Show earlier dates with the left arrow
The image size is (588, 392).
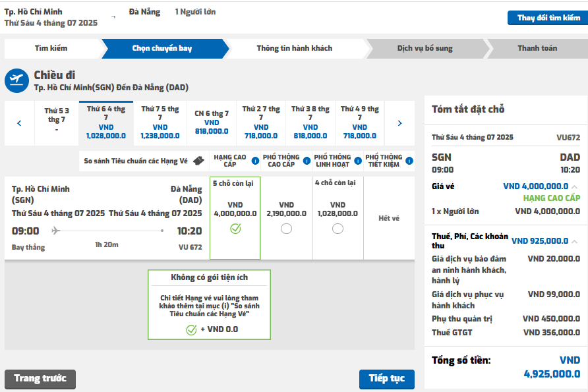click(x=19, y=123)
